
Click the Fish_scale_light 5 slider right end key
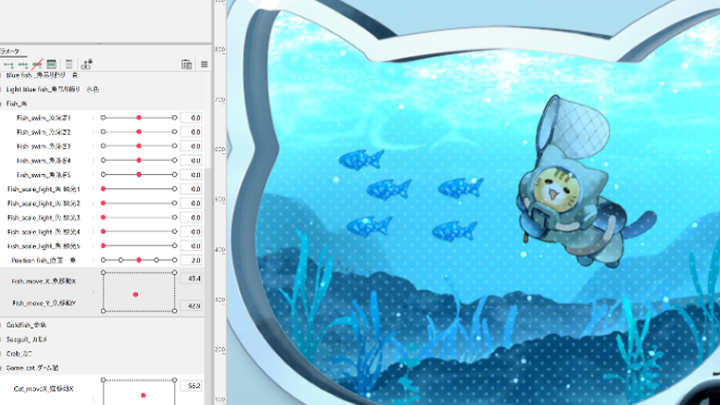pyautogui.click(x=174, y=246)
